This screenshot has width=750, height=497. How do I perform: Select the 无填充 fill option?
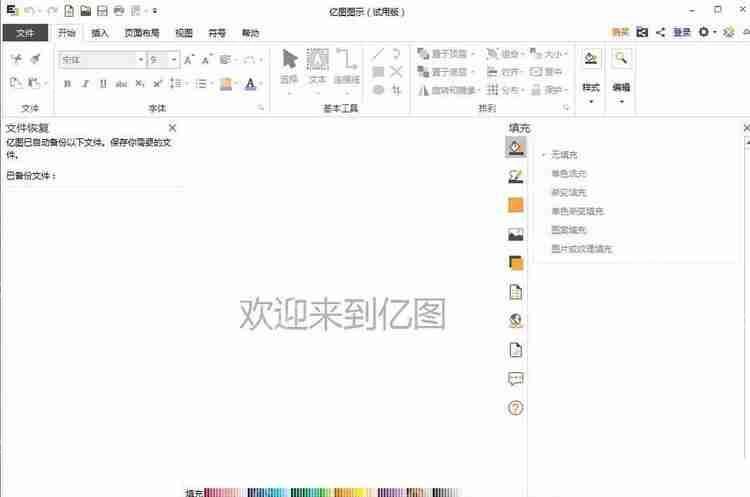[x=564, y=155]
